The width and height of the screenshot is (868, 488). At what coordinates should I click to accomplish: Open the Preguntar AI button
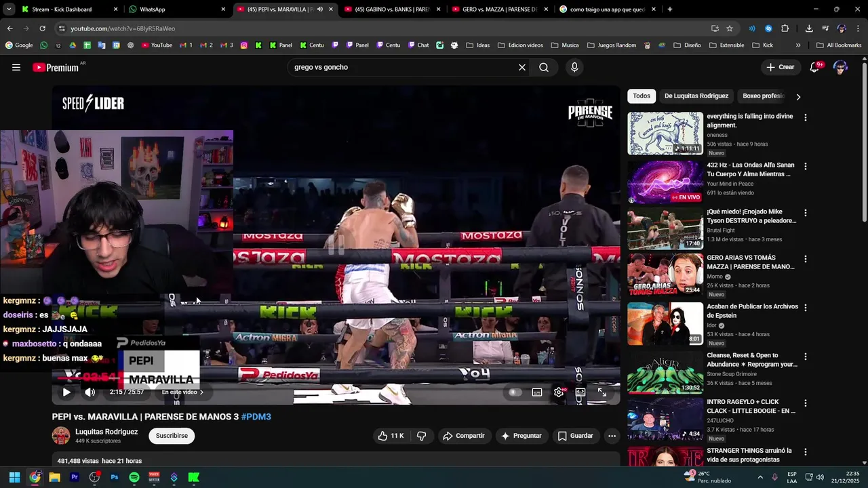tap(521, 436)
